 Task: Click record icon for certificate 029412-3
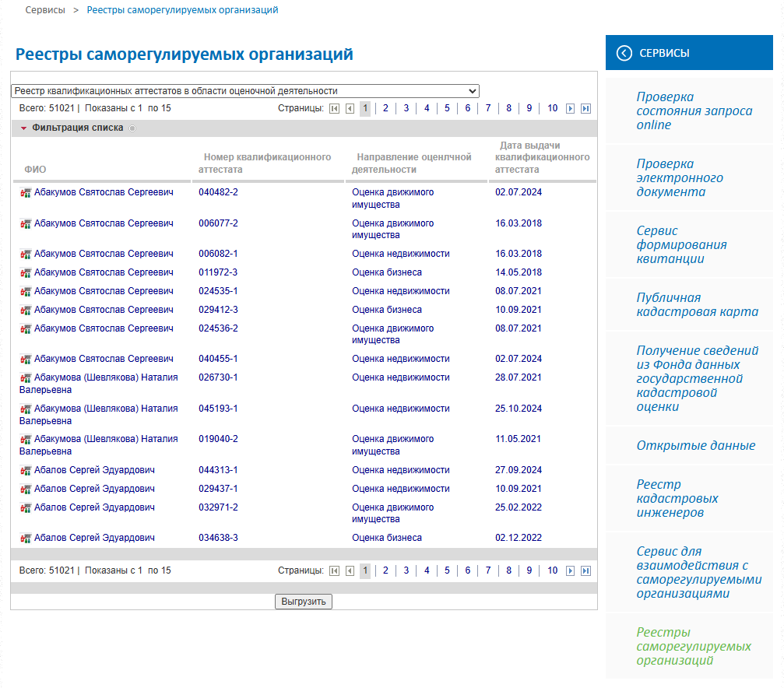26,311
